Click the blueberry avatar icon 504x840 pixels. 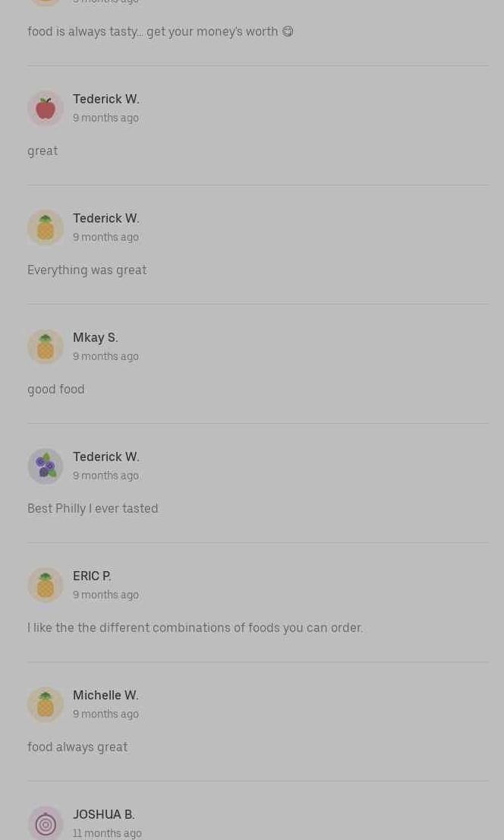click(x=46, y=466)
